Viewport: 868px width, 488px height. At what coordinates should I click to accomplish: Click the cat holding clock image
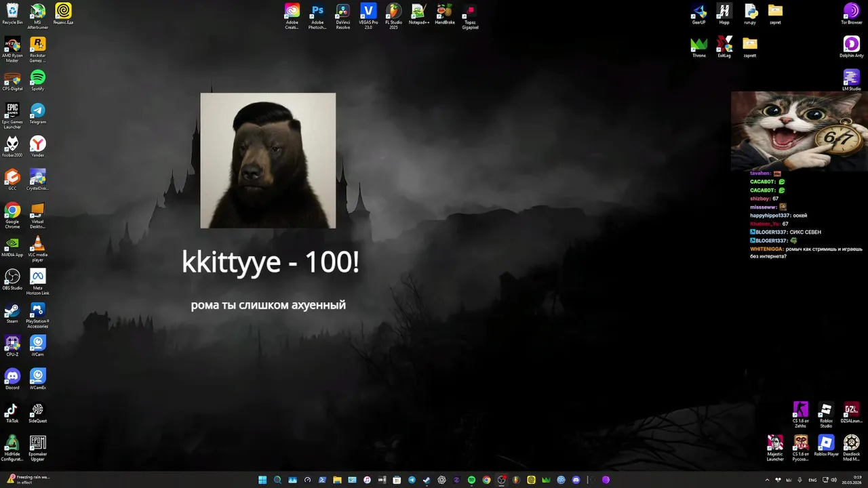(800, 131)
